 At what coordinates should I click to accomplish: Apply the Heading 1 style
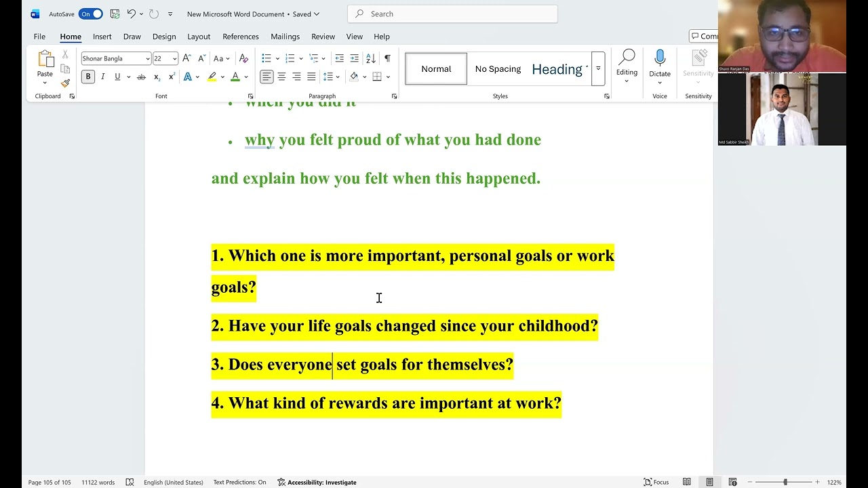click(x=559, y=69)
